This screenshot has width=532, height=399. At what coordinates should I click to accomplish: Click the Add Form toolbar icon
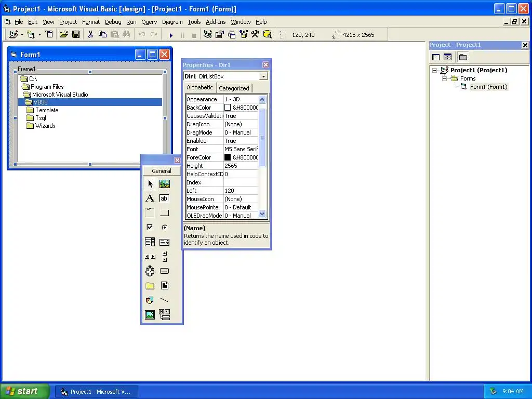point(31,35)
